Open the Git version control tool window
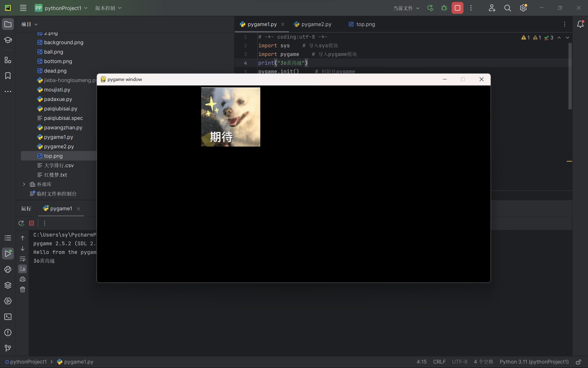This screenshot has height=368, width=588. click(8, 348)
